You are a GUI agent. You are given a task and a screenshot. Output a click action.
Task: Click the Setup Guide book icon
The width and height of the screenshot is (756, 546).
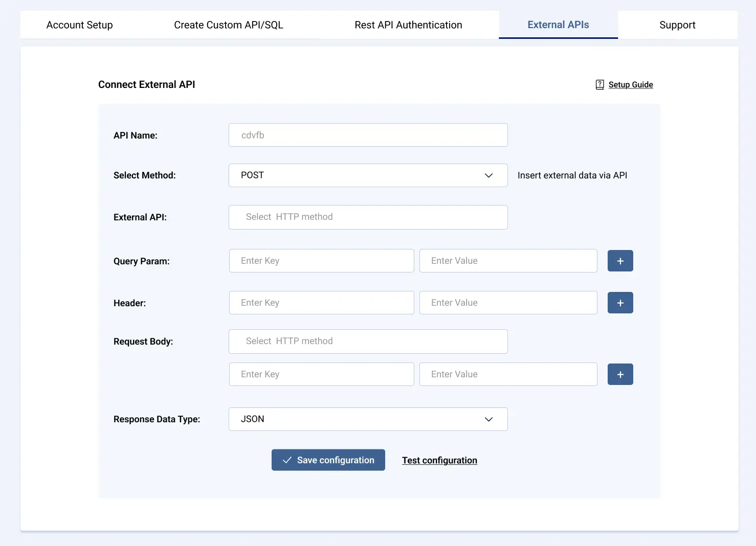coord(600,85)
